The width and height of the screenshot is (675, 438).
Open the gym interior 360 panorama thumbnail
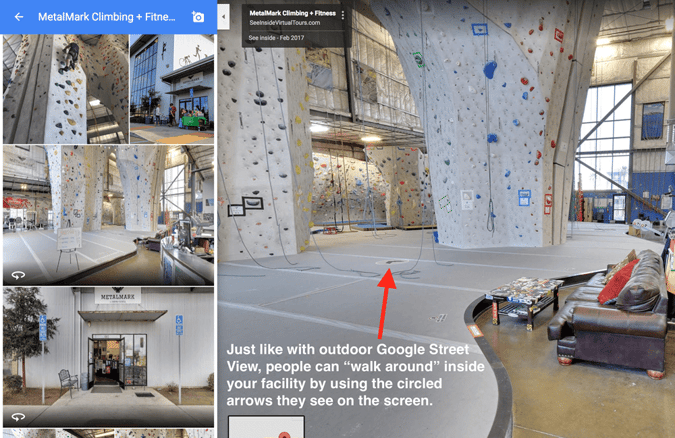[x=108, y=215]
